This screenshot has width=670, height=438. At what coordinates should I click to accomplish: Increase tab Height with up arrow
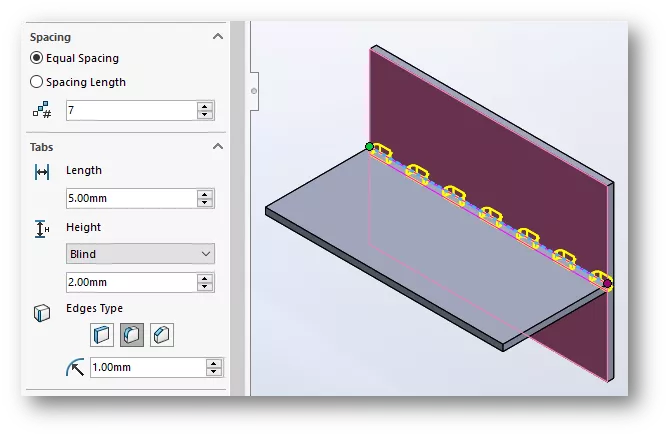tap(205, 278)
